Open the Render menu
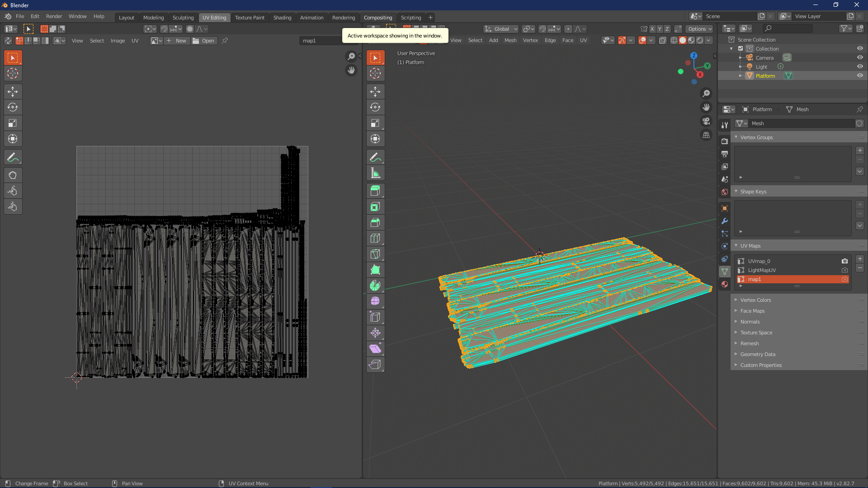 tap(54, 16)
